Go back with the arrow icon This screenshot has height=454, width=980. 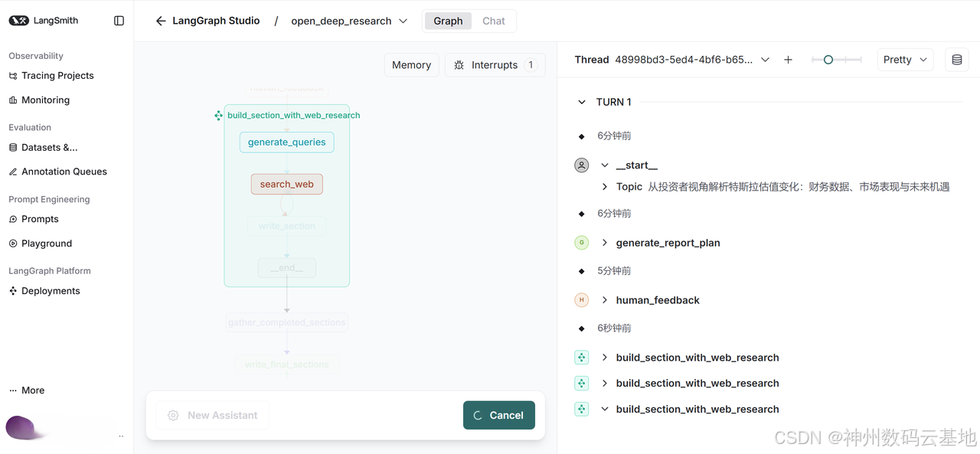(x=161, y=21)
